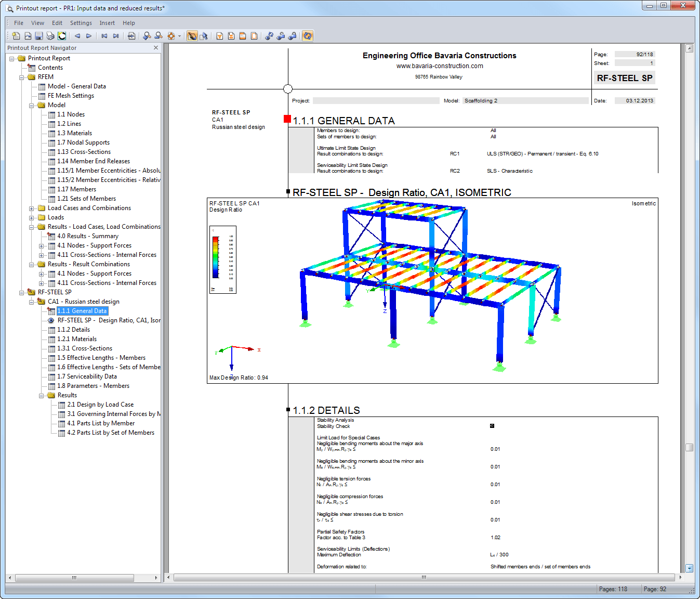Click the isometric design ratio model image
The image size is (700, 599).
(432, 290)
